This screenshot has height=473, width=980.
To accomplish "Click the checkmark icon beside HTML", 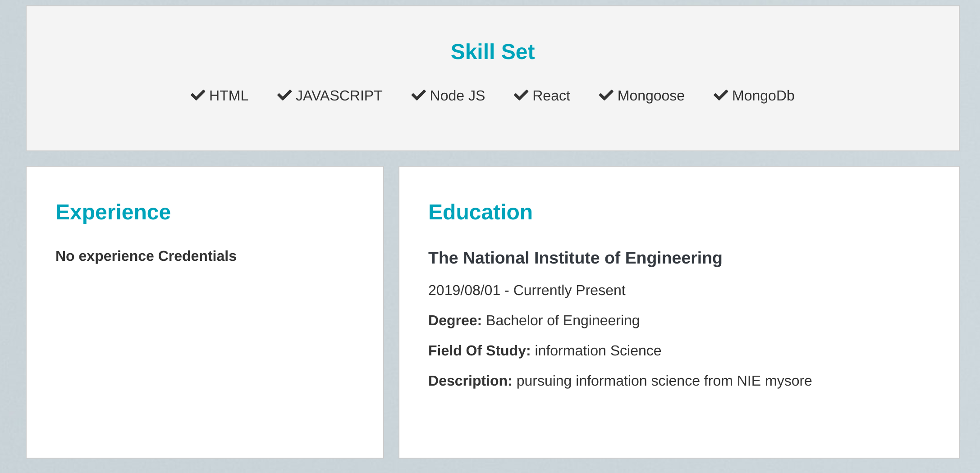I will (x=198, y=96).
